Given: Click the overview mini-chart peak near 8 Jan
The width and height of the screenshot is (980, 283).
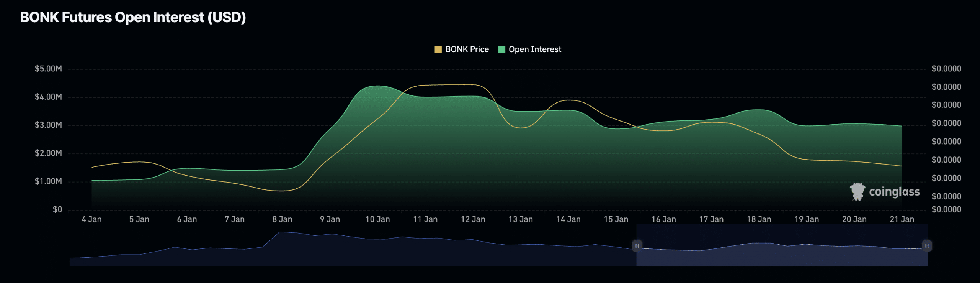Looking at the screenshot, I should (281, 232).
